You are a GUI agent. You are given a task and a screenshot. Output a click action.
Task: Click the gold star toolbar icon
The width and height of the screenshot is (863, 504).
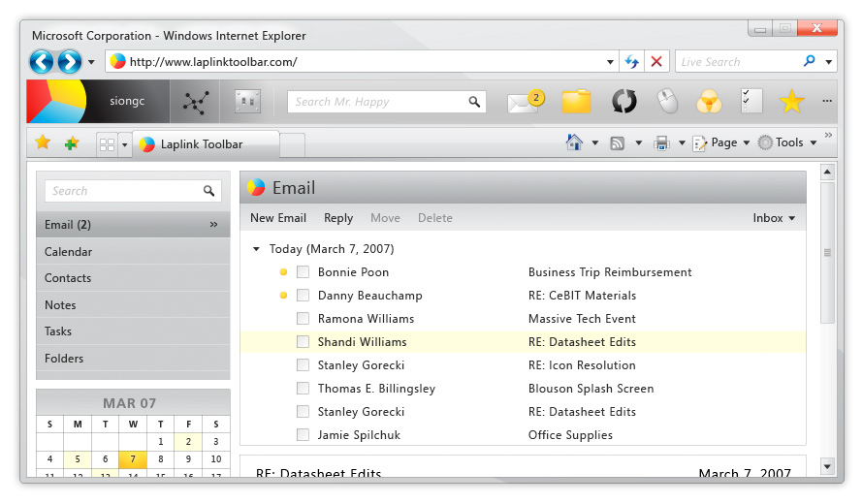tap(792, 101)
